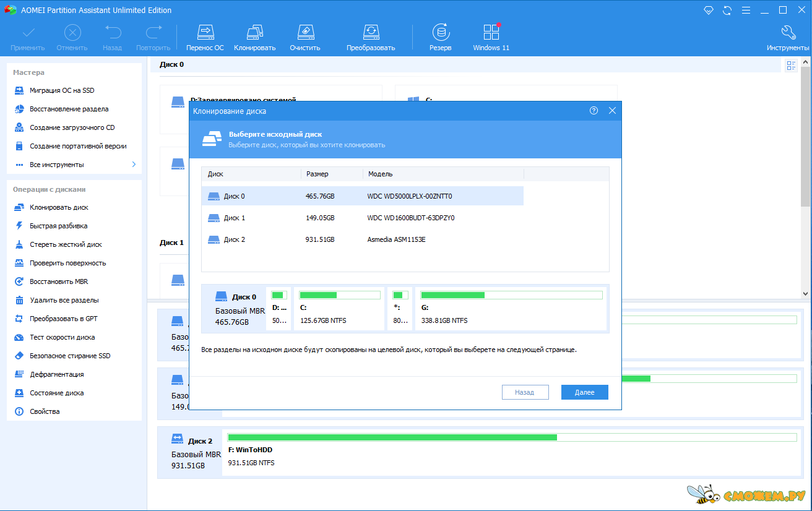812x511 pixels.
Task: Choose Стереть жесткий диск operation
Action: point(66,244)
